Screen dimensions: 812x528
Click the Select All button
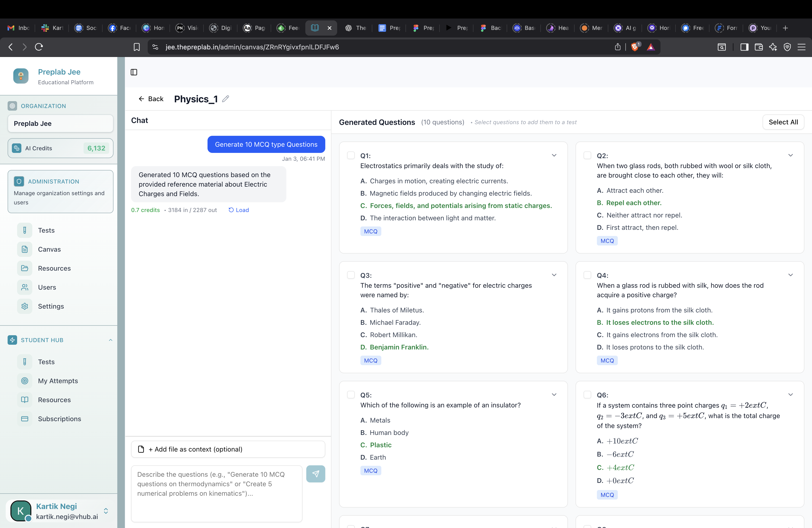tap(783, 122)
